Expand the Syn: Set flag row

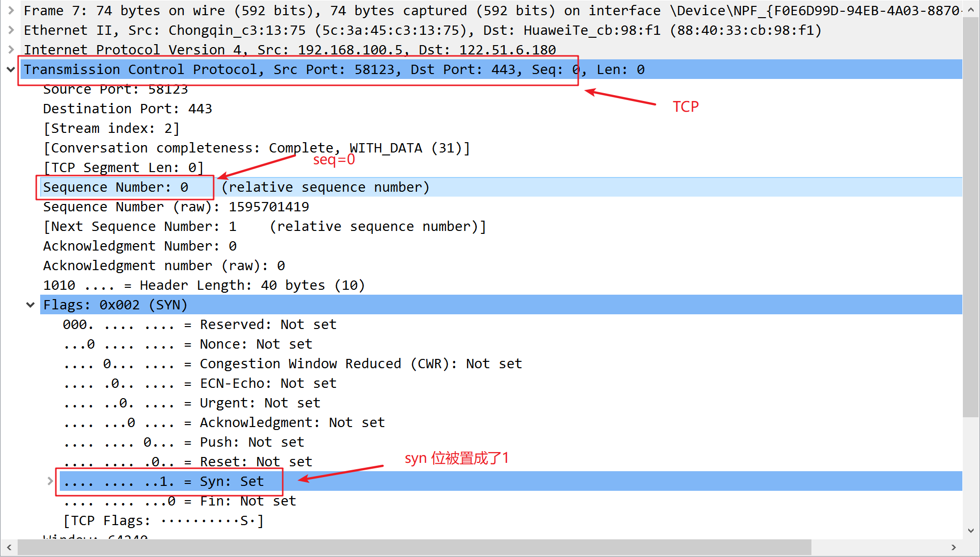(x=50, y=481)
